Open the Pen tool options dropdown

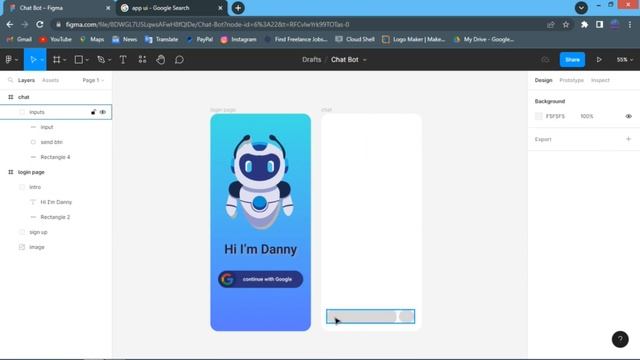(x=109, y=60)
